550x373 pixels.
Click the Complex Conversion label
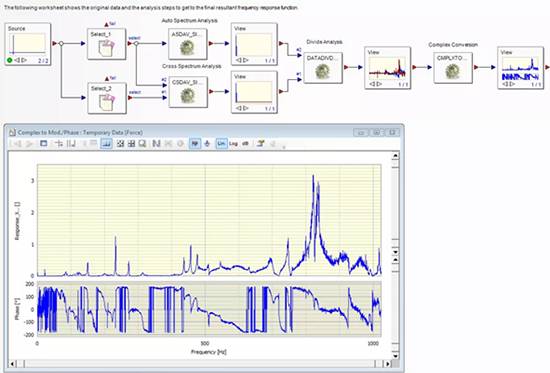click(453, 45)
